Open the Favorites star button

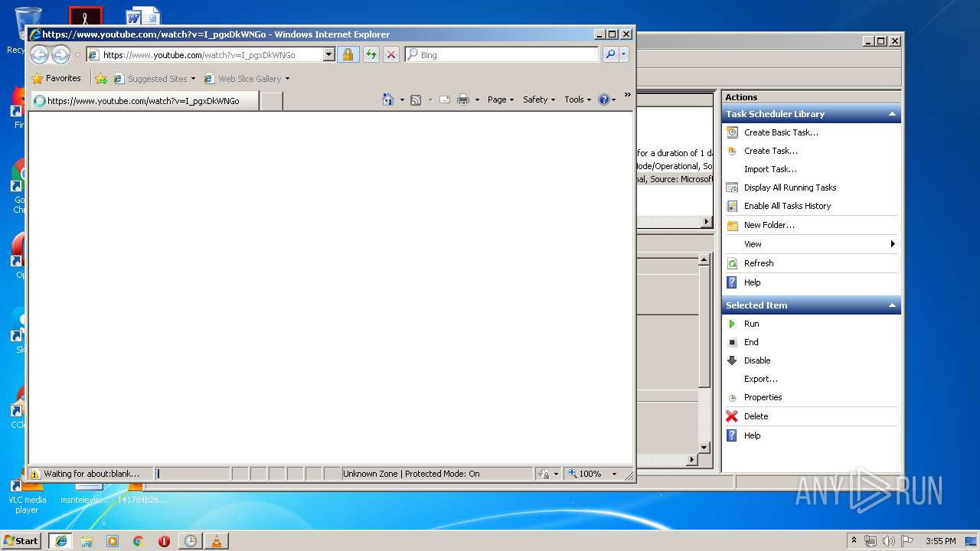click(56, 78)
